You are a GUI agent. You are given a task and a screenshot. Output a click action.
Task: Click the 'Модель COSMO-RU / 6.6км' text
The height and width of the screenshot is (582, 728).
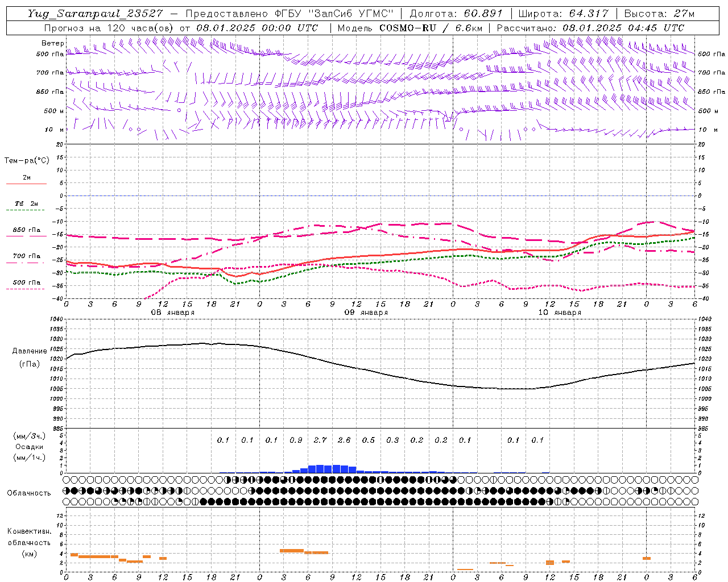click(x=409, y=28)
